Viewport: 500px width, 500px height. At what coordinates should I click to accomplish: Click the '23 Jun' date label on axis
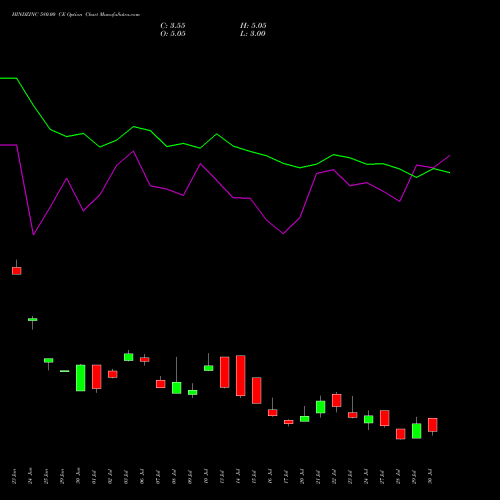pos(14,476)
